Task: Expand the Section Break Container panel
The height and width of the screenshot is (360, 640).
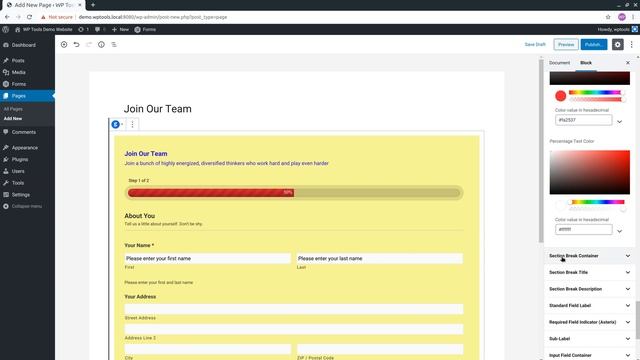Action: [x=589, y=256]
